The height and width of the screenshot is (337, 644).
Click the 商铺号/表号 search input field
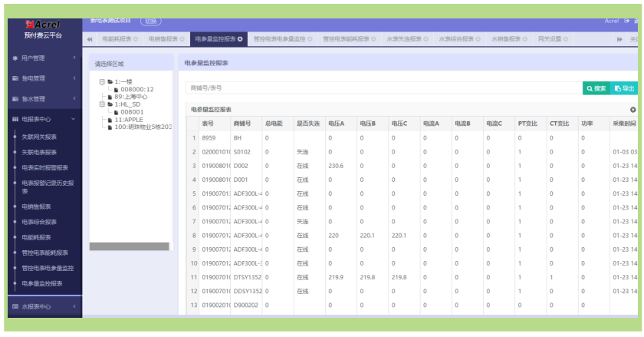(384, 88)
